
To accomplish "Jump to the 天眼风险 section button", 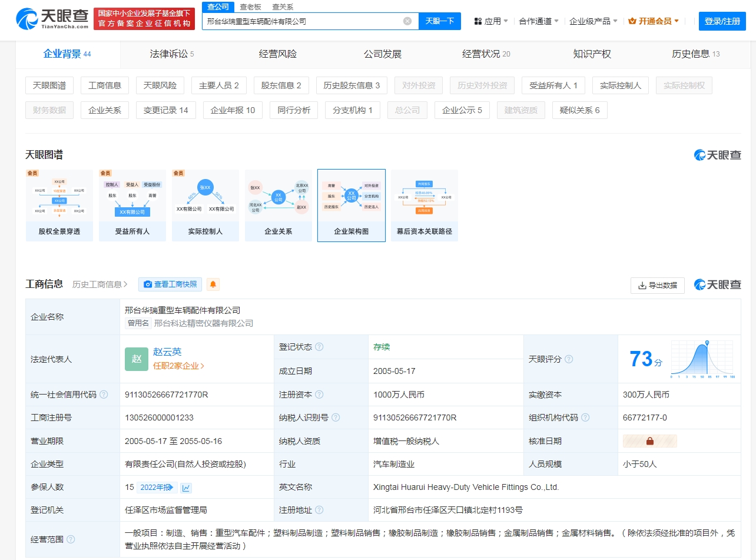I will click(x=160, y=85).
